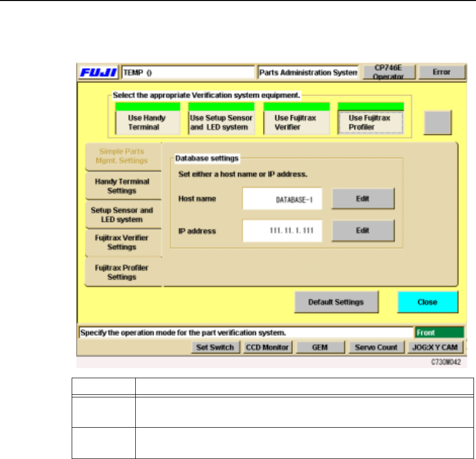
Task: Restore Default Settings
Action: [x=336, y=302]
